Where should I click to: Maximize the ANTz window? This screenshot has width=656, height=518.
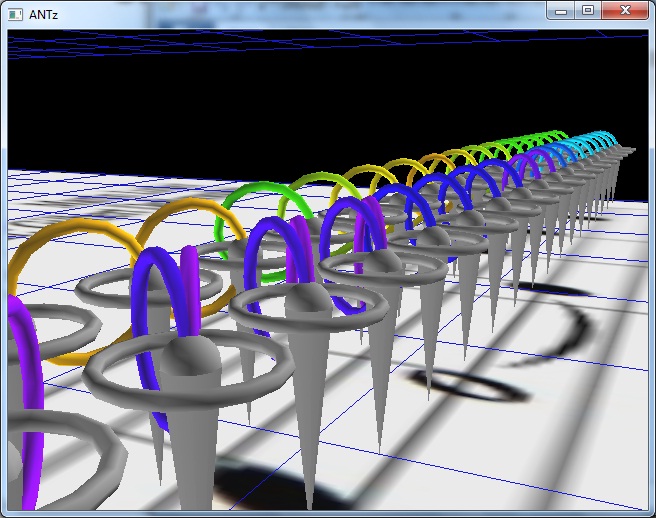588,10
